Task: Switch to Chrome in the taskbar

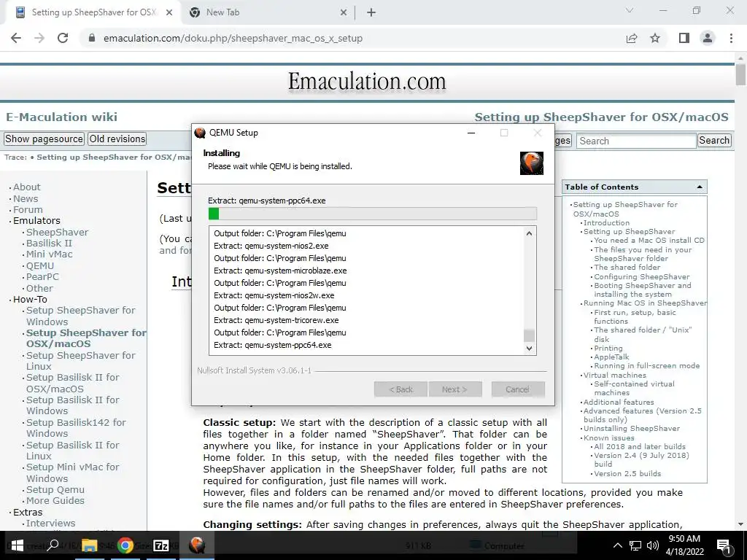Action: tap(125, 545)
